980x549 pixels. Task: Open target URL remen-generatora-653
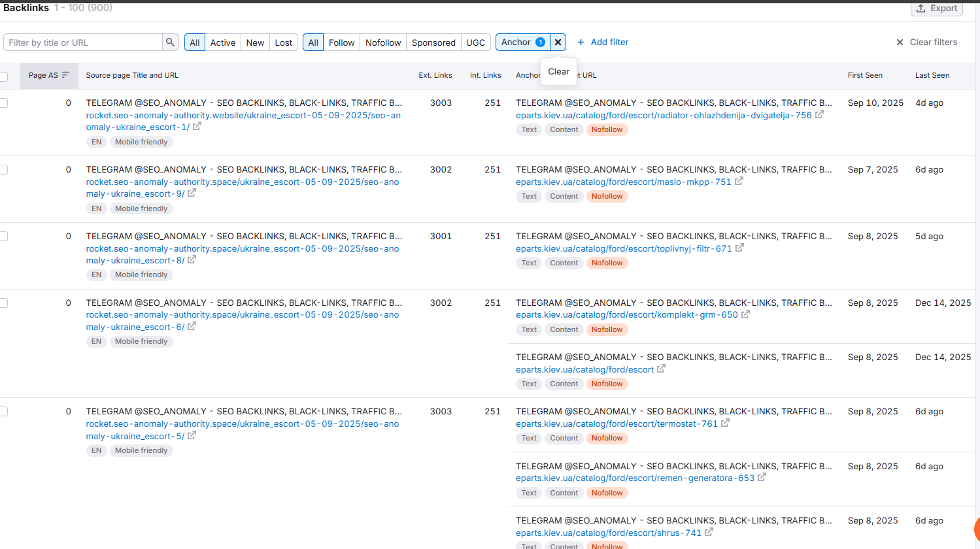(635, 478)
